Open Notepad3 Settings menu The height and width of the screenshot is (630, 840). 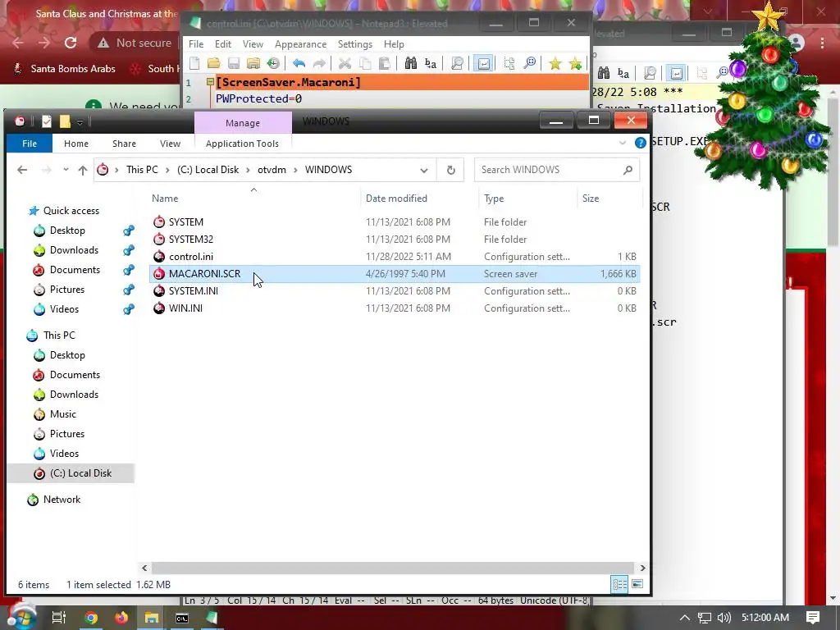click(354, 44)
